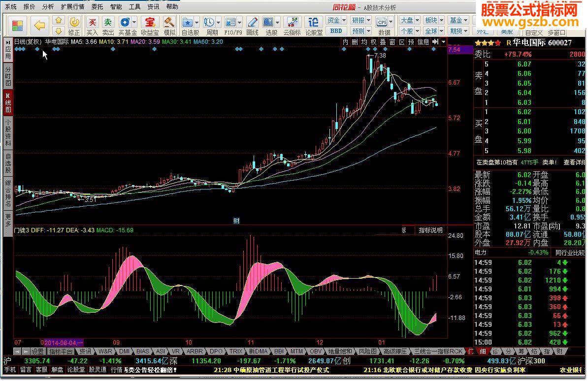The height and width of the screenshot is (381, 588).
Task: Open the 研报 dropdown
Action: tap(361, 20)
